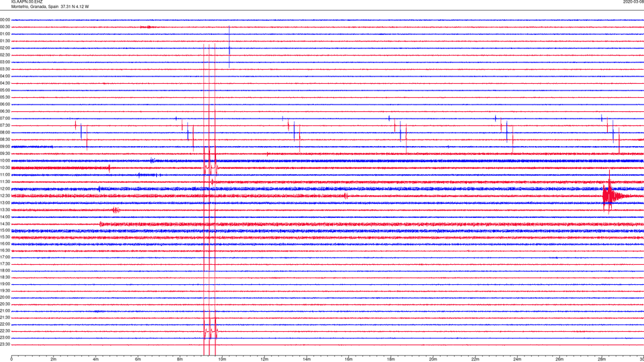The width and height of the screenshot is (644, 362).
Task: Select the 19:00 time label
Action: [5, 284]
